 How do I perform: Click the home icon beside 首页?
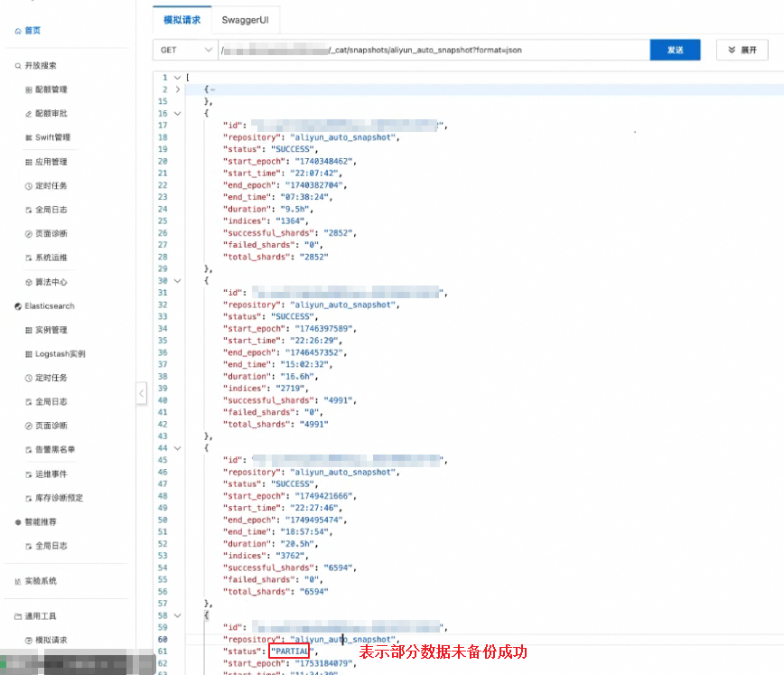18,31
